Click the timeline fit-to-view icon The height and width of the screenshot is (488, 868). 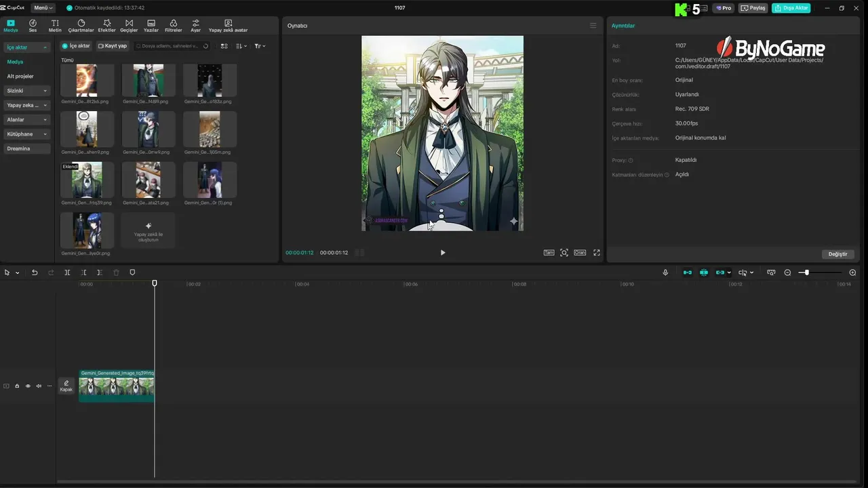[771, 272]
